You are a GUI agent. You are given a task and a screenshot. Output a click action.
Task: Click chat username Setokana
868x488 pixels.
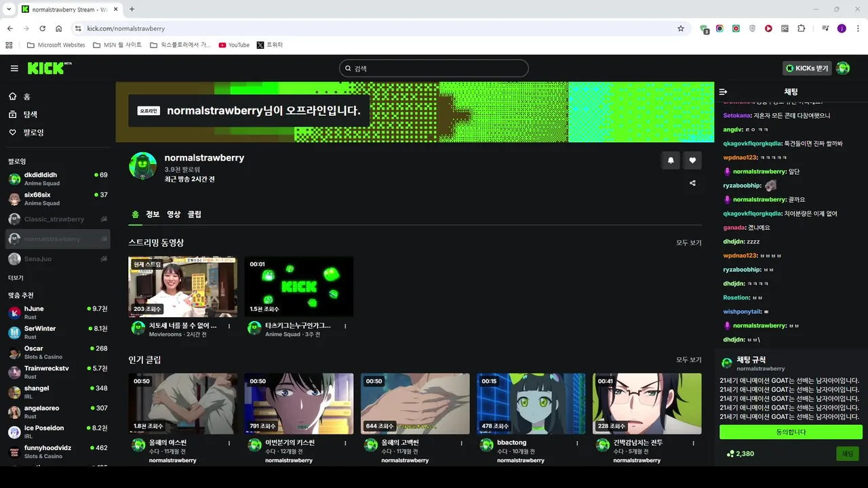click(737, 115)
